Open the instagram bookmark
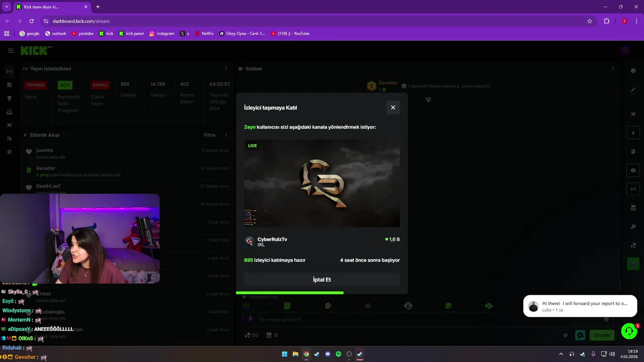 point(162,34)
